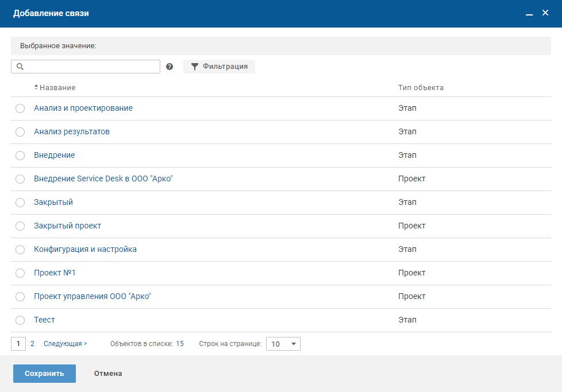Open the Конфигурация и настройка link
The image size is (562, 392).
point(85,250)
